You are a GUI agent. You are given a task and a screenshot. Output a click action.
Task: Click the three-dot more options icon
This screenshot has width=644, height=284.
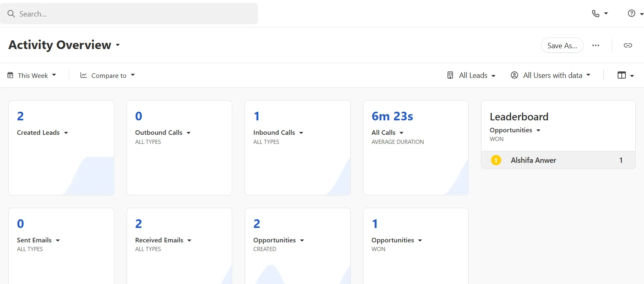pyautogui.click(x=595, y=45)
